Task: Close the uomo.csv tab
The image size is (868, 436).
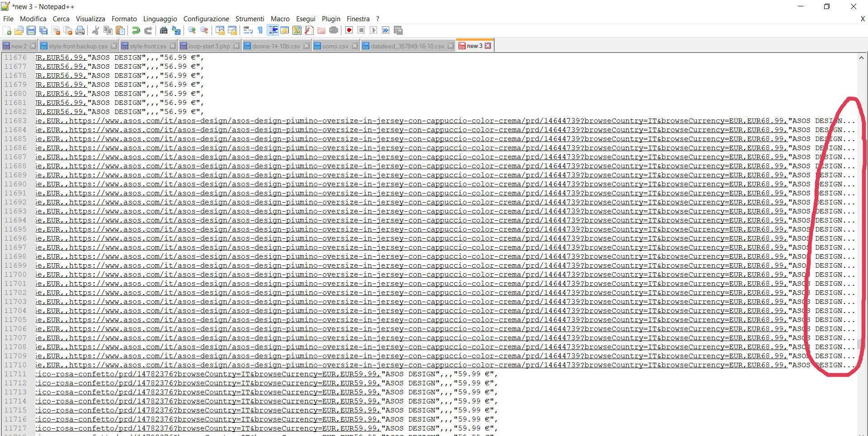Action: [x=355, y=46]
